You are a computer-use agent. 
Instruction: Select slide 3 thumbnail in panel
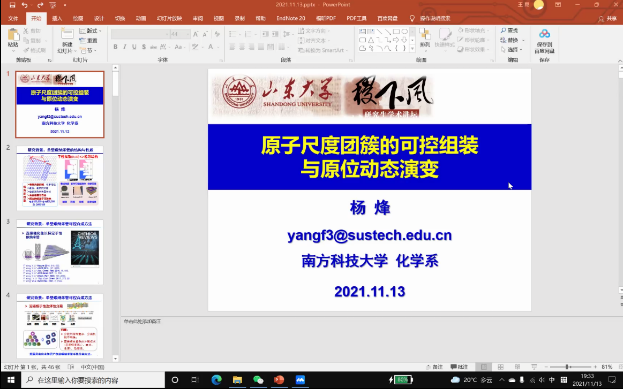pyautogui.click(x=60, y=252)
